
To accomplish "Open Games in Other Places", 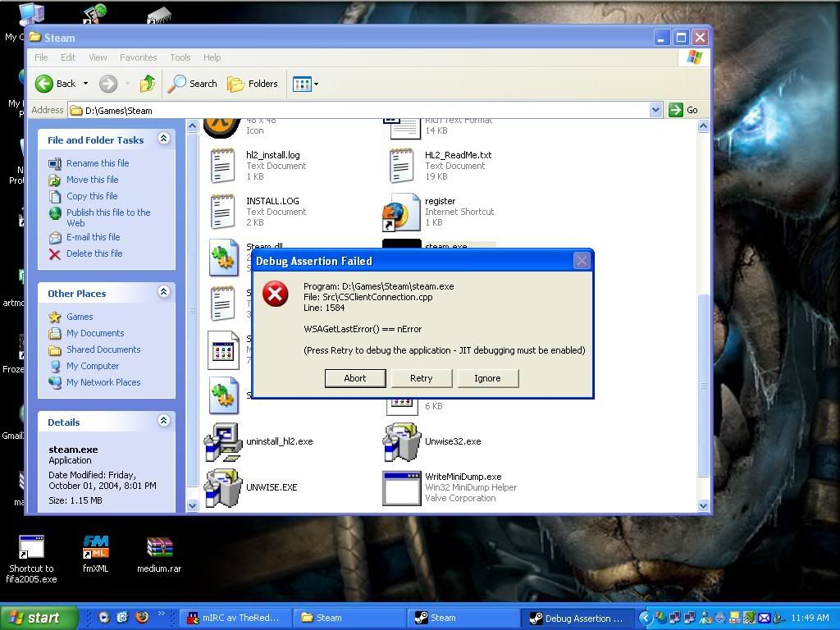I will [x=80, y=317].
